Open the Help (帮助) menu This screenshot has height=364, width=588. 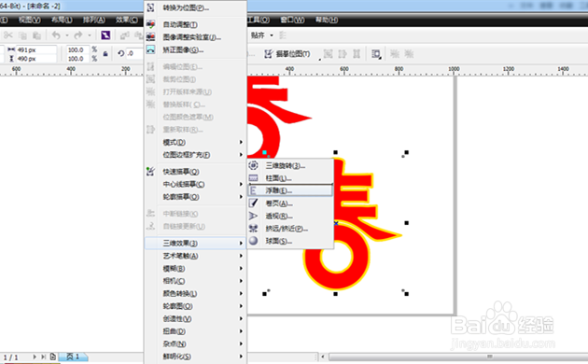click(327, 20)
